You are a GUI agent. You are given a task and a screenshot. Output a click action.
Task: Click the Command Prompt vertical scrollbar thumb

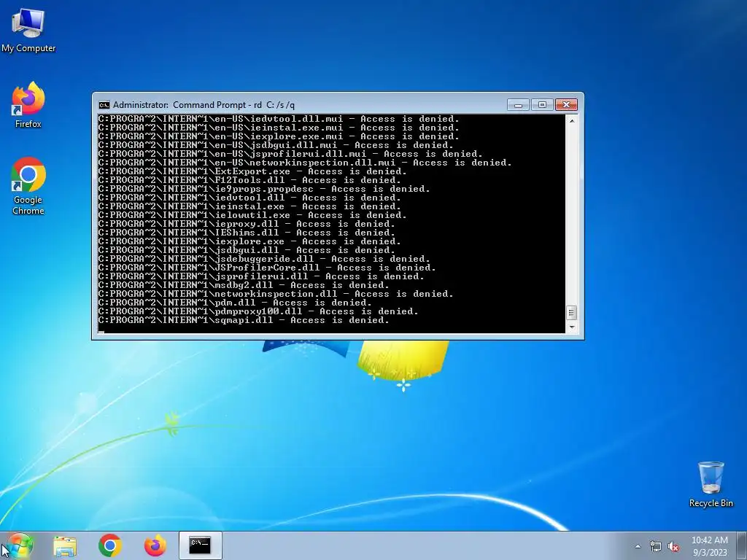[x=572, y=313]
